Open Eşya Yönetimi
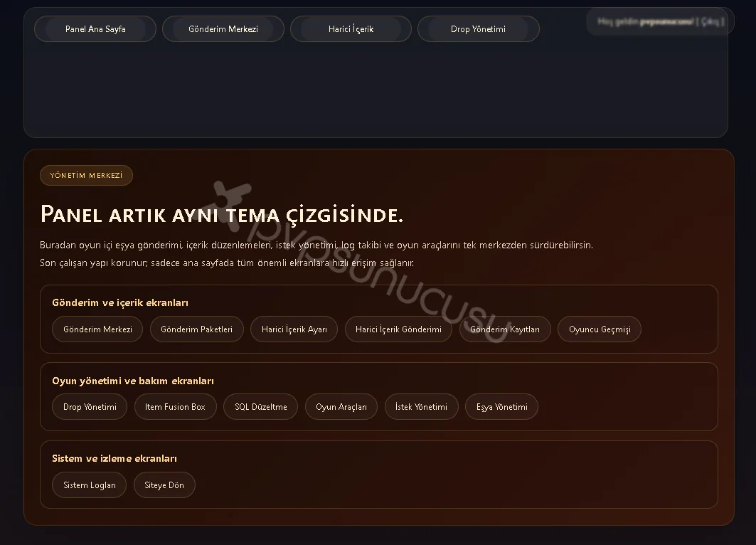This screenshot has width=756, height=545. coord(502,407)
